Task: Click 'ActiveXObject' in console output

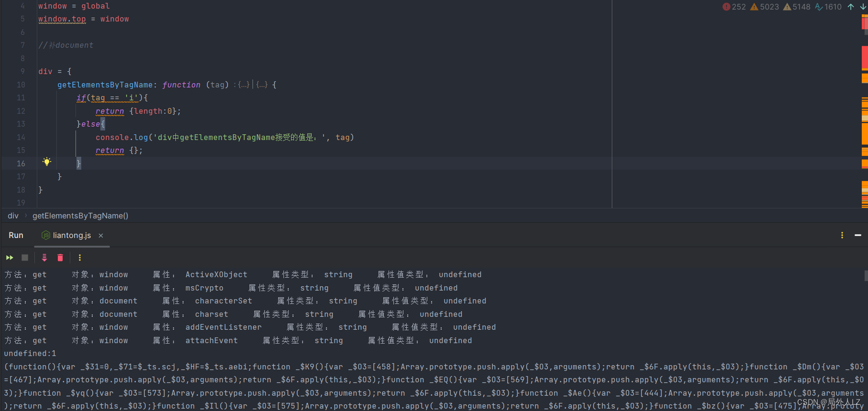Action: pos(217,274)
